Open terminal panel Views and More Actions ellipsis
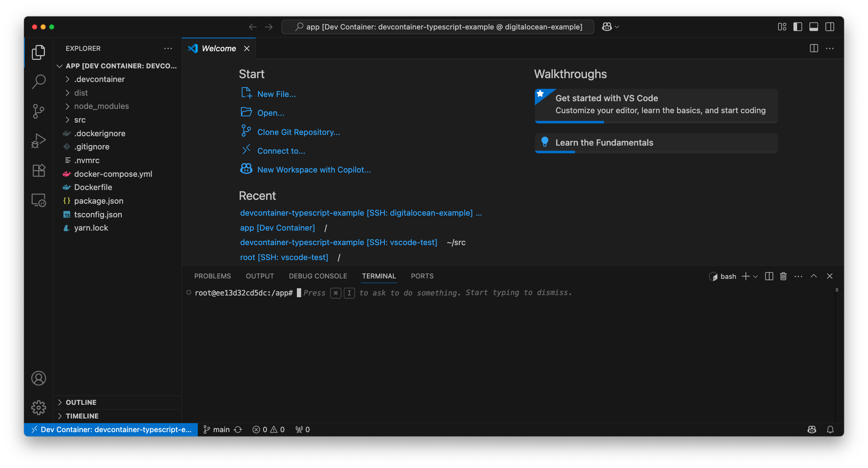The width and height of the screenshot is (868, 468). click(798, 276)
